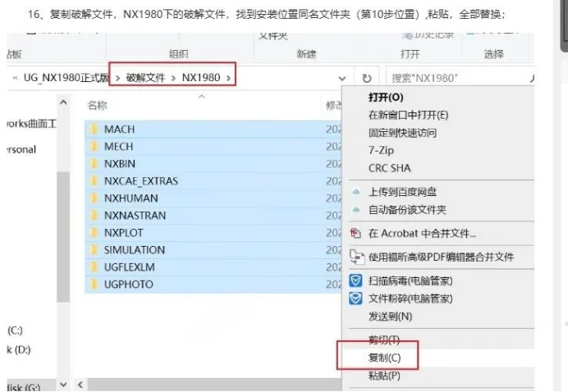Click cloud icon next to 自动备份该文件夹
The image size is (568, 392).
point(356,210)
